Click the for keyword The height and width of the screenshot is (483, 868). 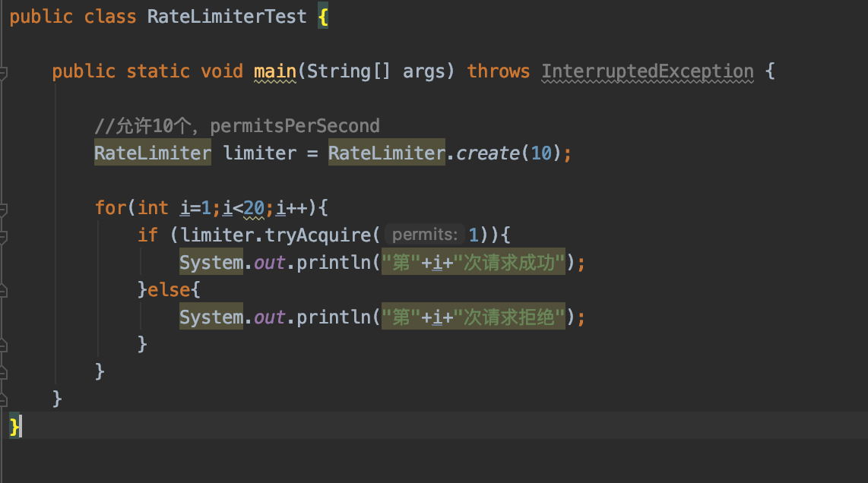[x=110, y=208]
